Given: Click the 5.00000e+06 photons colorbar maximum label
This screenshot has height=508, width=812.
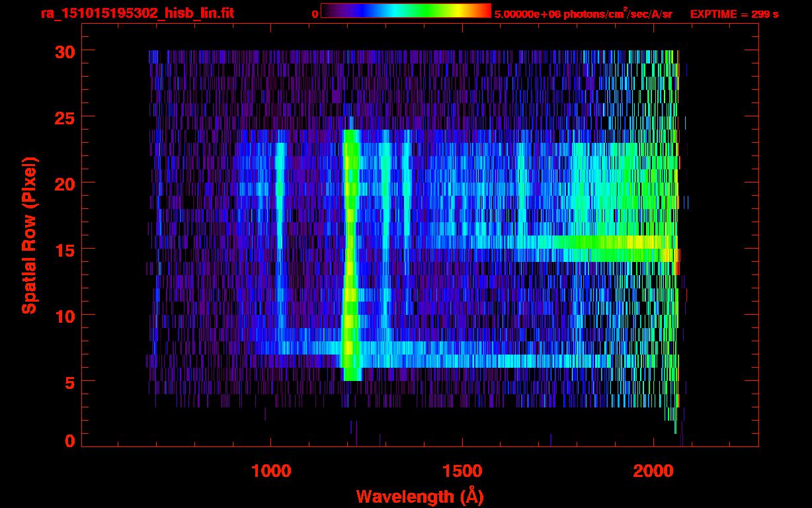Looking at the screenshot, I should [x=583, y=14].
